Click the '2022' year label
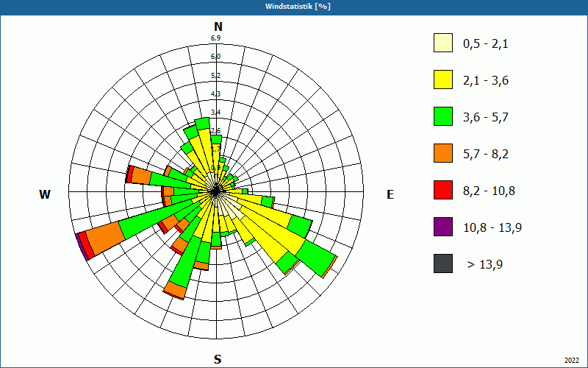 [x=572, y=361]
